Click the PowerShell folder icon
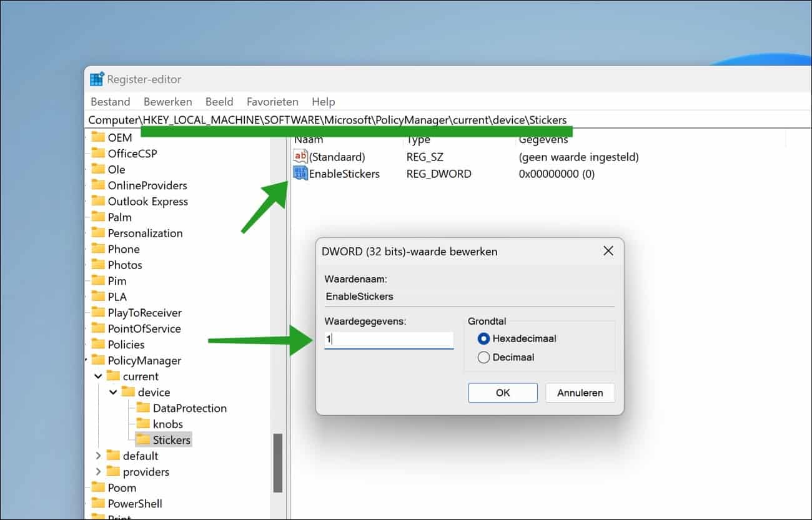The image size is (812, 520). click(98, 504)
